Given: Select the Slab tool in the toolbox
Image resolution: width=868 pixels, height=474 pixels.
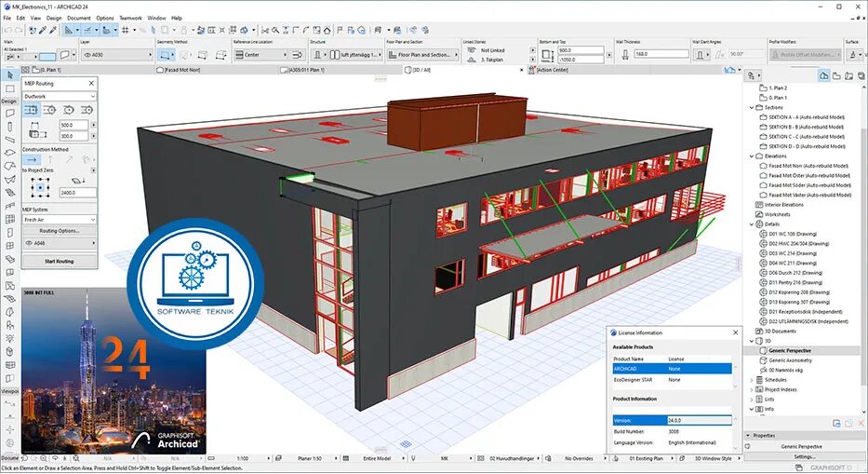Looking at the screenshot, I should [x=10, y=153].
